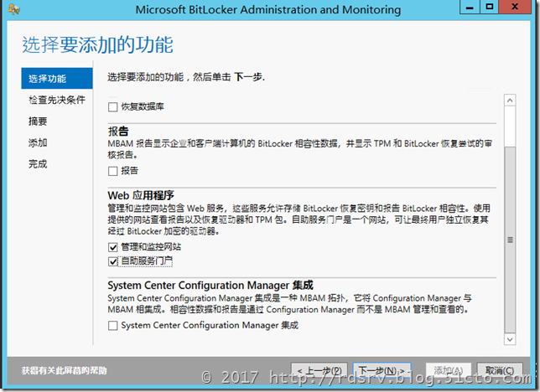Uncheck the 管理和监控网站 checkbox

click(112, 247)
